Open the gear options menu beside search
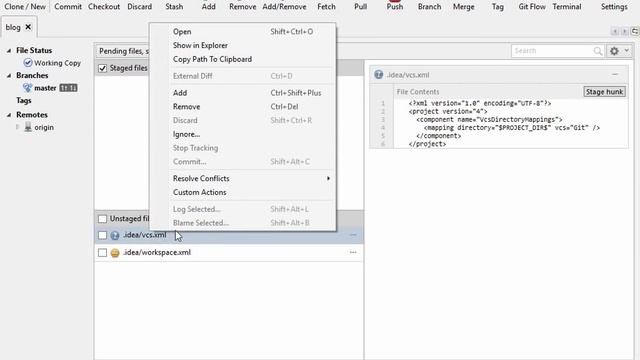Image resolution: width=640 pixels, height=360 pixels. [x=619, y=51]
